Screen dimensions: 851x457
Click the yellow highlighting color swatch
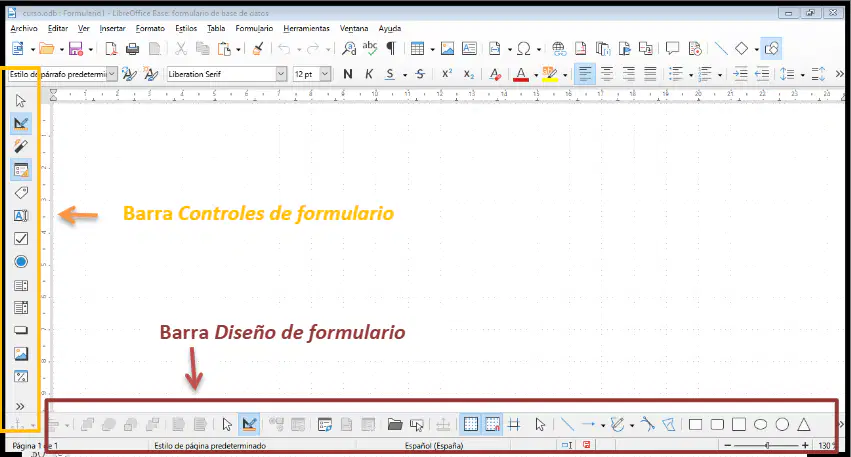point(550,74)
